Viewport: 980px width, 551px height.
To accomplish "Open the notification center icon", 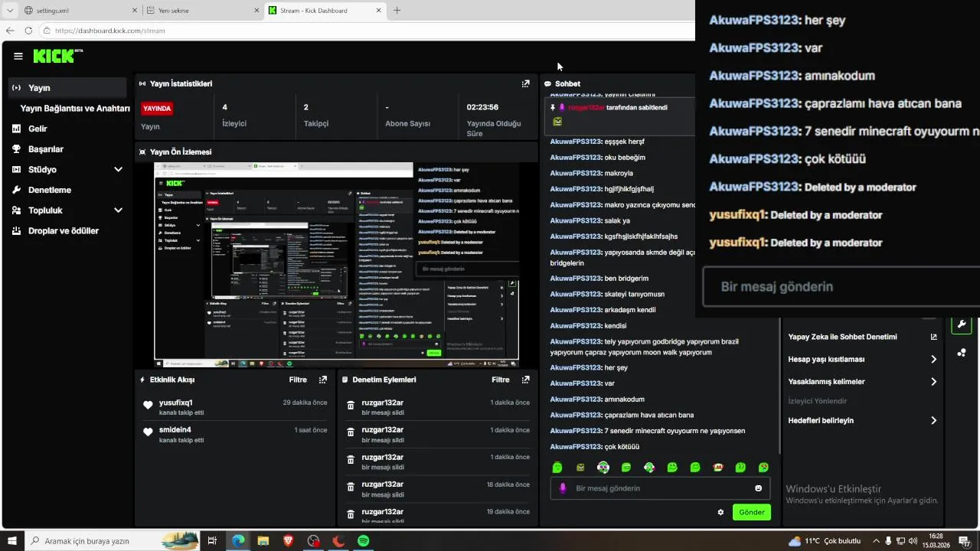I will point(965,541).
